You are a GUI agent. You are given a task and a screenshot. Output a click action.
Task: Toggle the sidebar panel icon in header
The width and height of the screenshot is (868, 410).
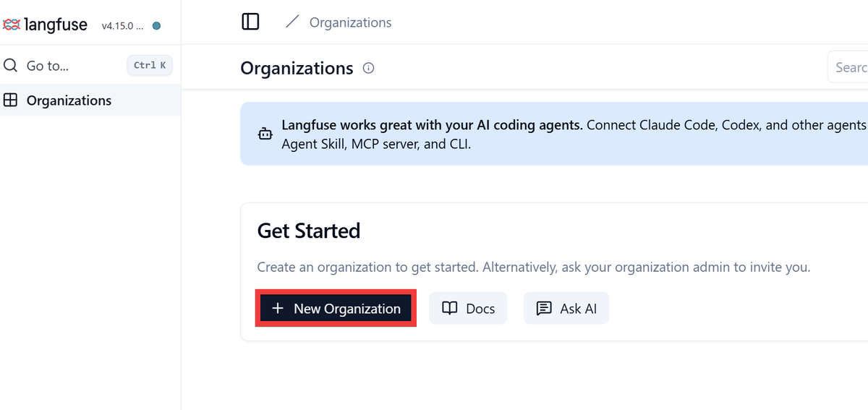(x=250, y=22)
